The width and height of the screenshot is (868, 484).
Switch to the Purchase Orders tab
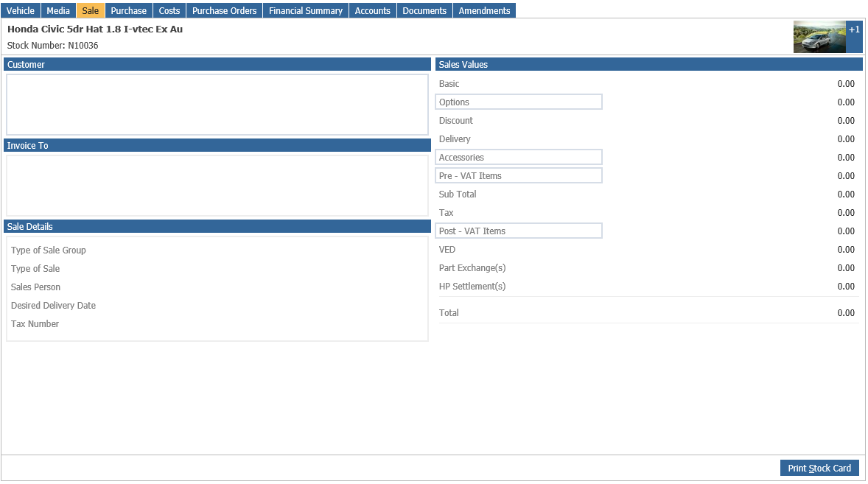pos(224,10)
